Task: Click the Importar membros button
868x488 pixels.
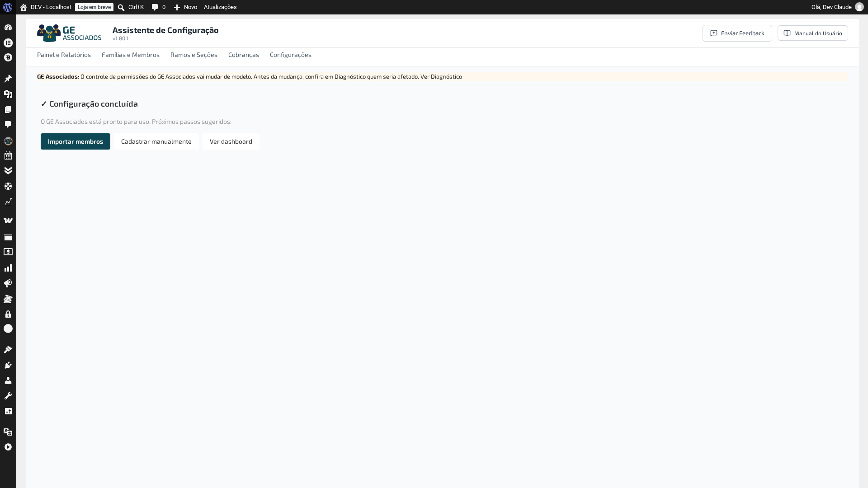Action: 75,141
